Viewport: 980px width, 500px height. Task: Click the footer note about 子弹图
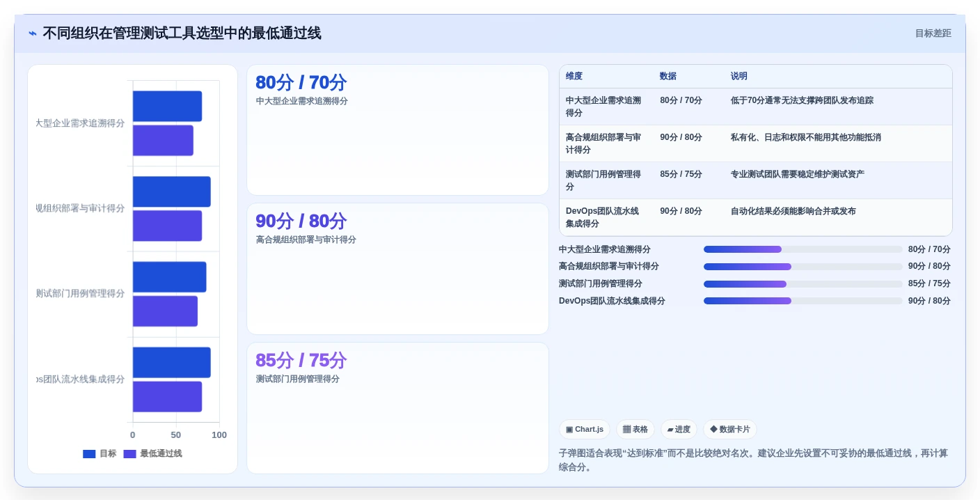pos(754,460)
